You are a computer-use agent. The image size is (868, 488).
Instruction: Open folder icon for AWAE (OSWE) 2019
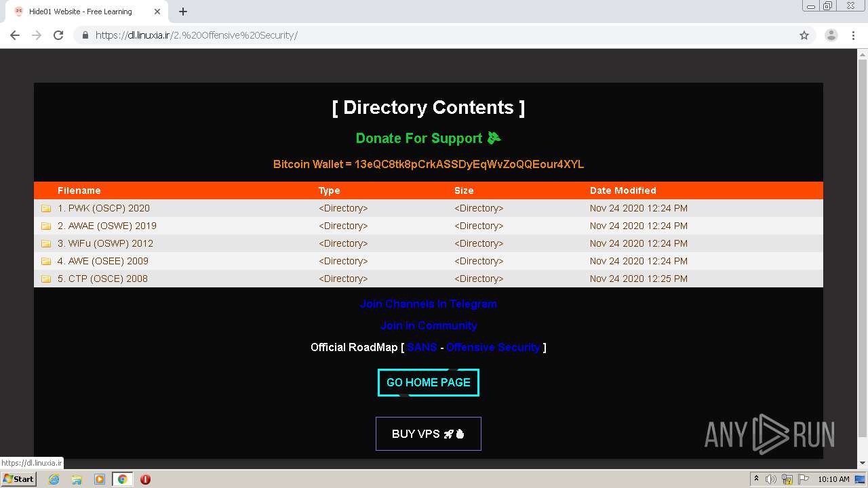click(46, 226)
